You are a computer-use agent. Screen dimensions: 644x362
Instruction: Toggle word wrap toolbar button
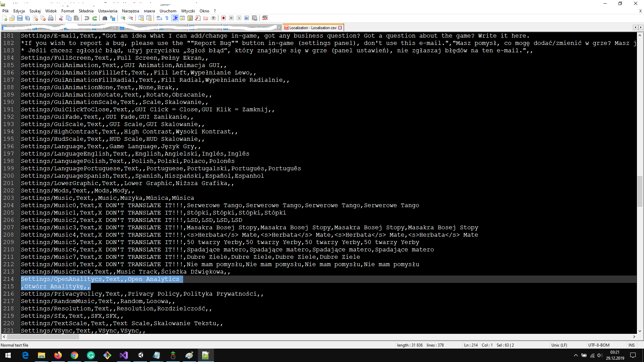coord(159,18)
